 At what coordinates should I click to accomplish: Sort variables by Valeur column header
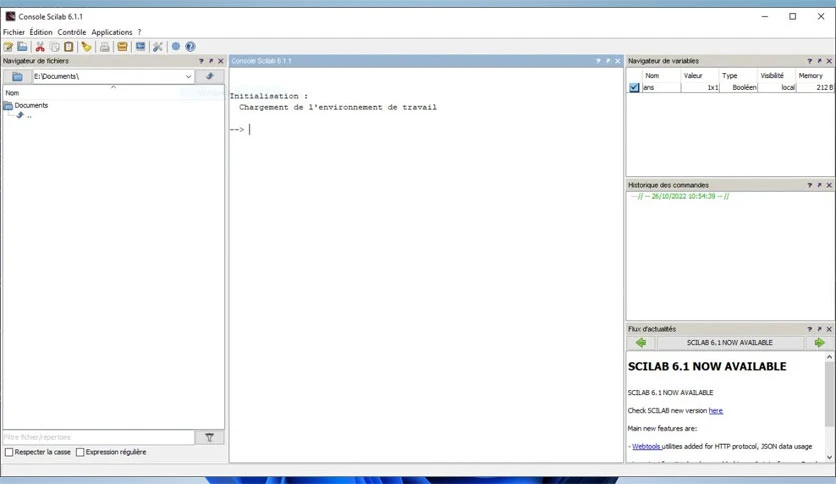(700, 76)
